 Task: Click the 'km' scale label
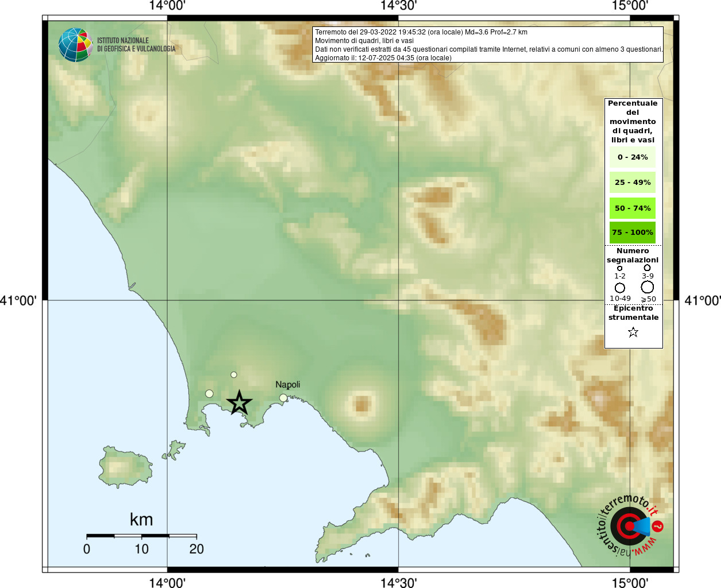[x=141, y=520]
